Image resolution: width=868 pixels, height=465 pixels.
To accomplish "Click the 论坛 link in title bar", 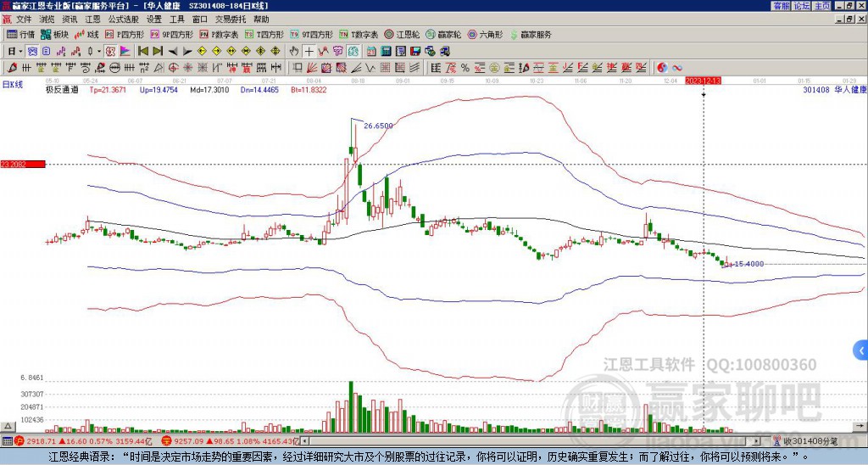I will (x=802, y=6).
